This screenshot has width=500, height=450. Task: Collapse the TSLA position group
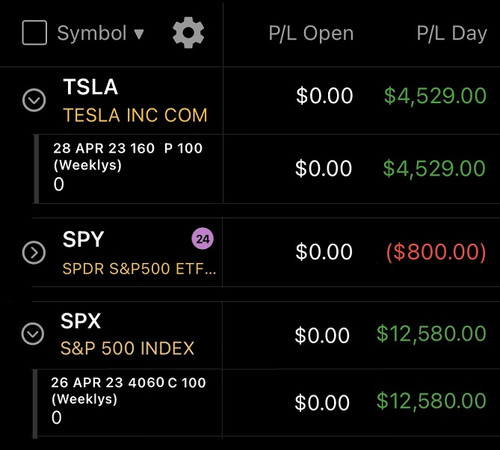[x=34, y=100]
